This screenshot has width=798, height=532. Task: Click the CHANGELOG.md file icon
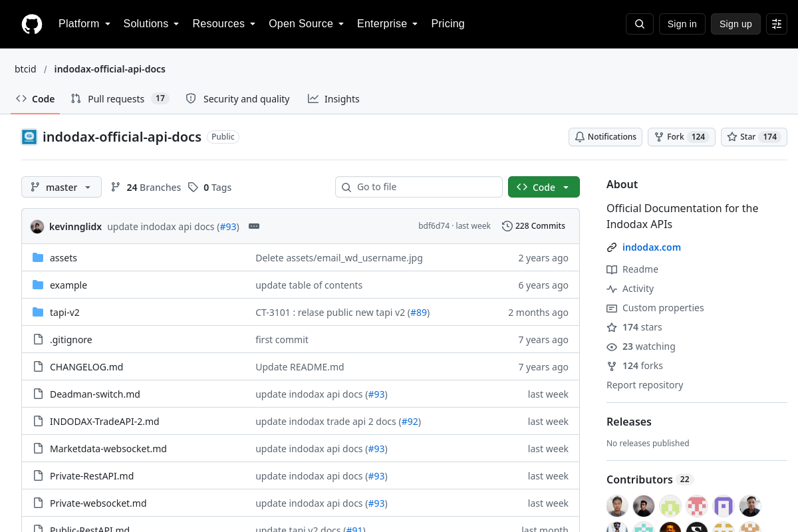(38, 367)
